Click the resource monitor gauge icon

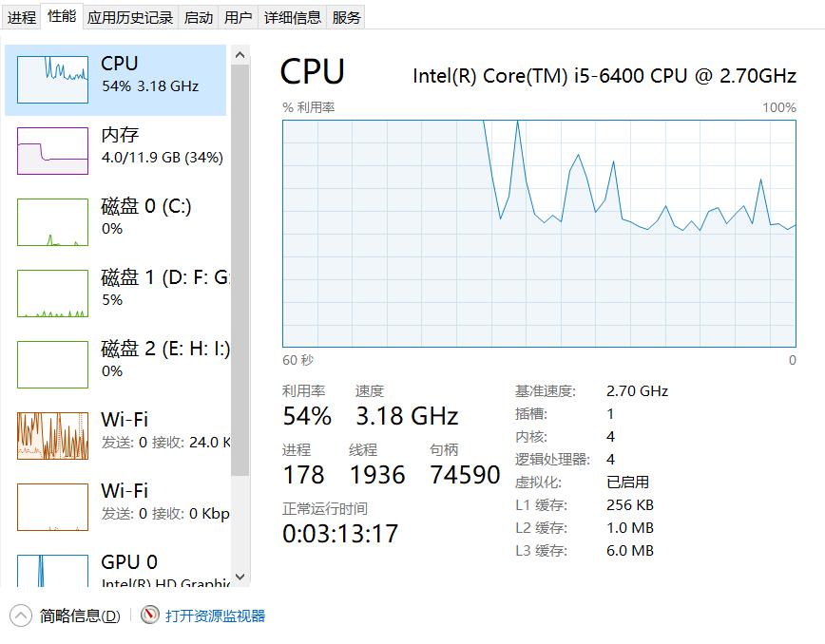(x=150, y=615)
